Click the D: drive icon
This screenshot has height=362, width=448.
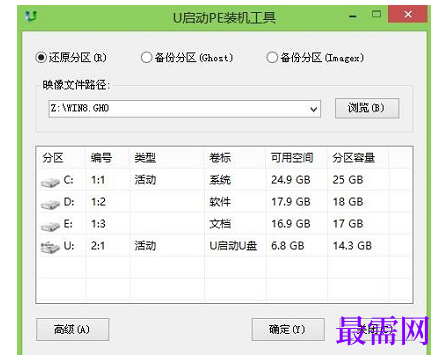(50, 204)
